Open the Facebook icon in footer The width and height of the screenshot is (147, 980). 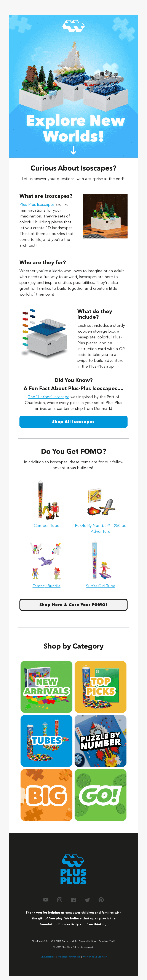[x=74, y=900]
